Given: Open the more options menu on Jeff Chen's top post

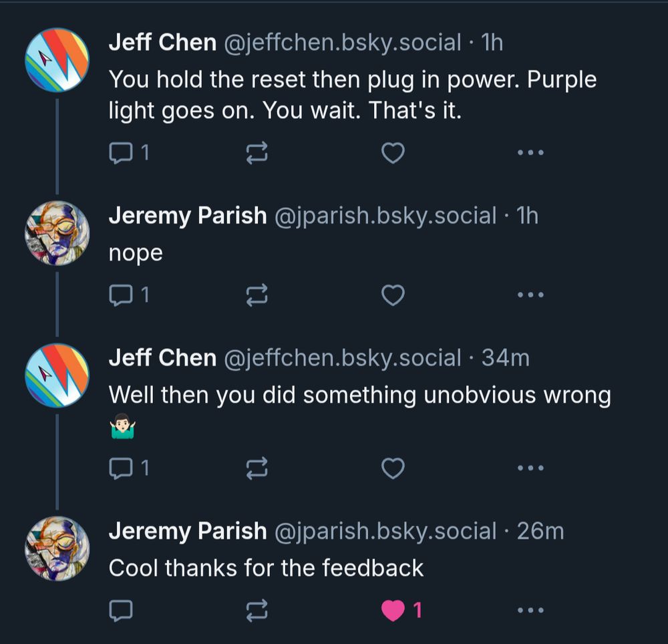Looking at the screenshot, I should 529,152.
